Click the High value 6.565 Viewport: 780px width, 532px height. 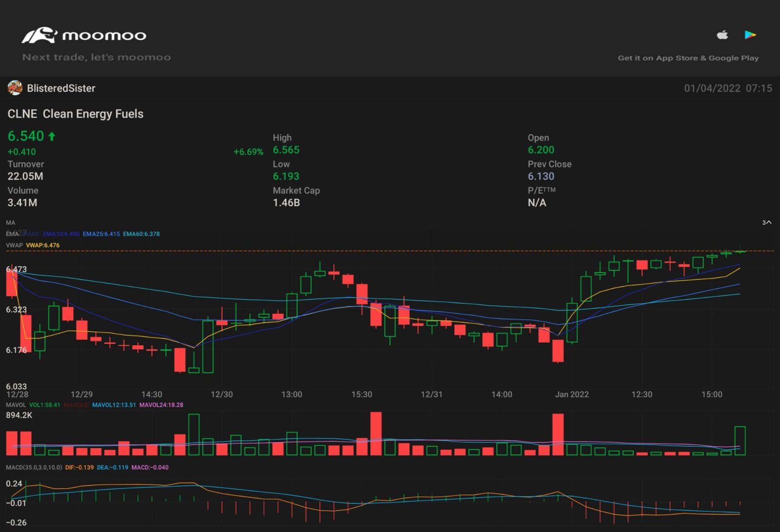(x=286, y=150)
